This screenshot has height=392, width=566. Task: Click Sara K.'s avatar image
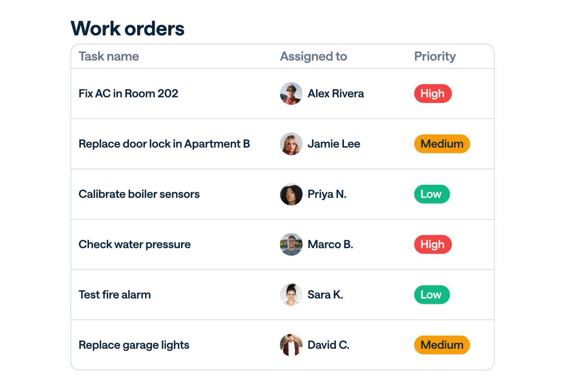pos(291,295)
